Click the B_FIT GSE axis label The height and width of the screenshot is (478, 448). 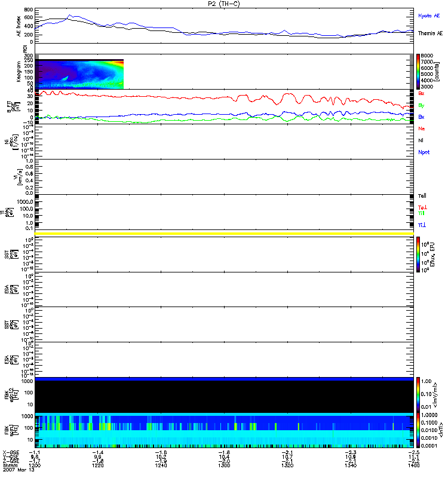pos(13,107)
